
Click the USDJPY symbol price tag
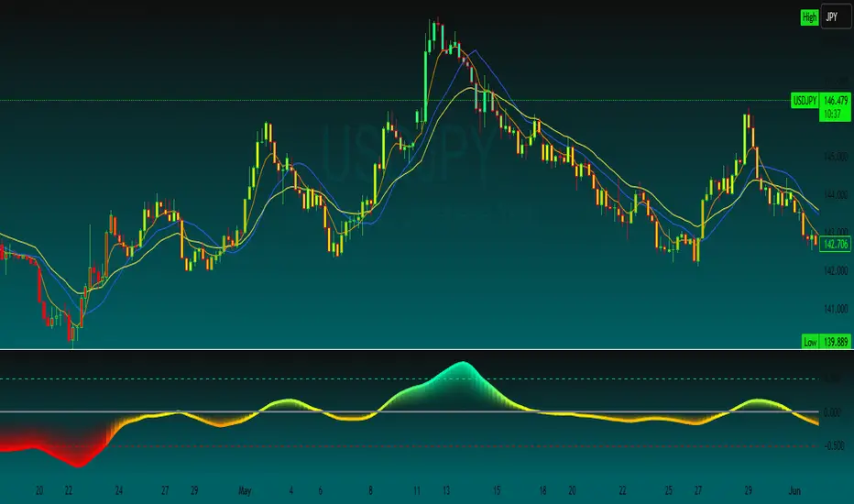click(805, 101)
